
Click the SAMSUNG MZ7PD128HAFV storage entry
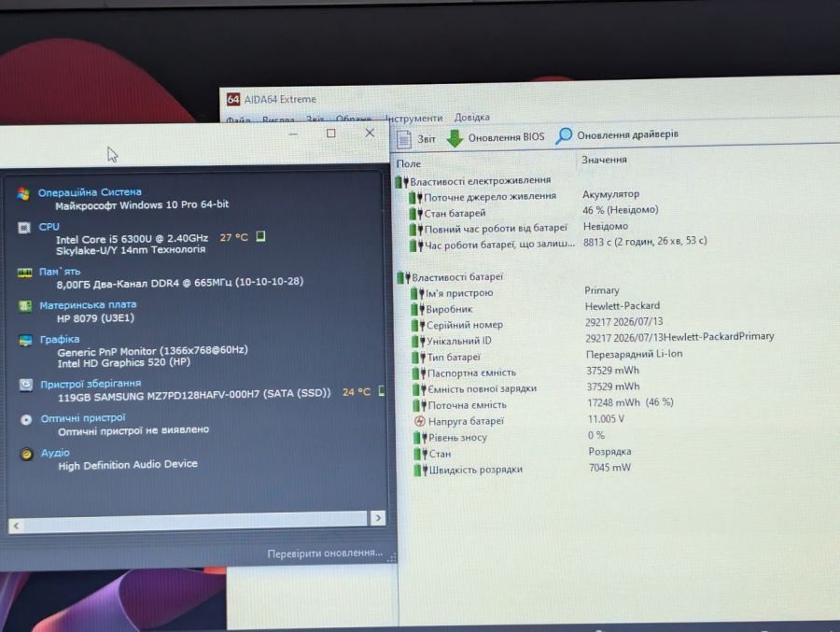[x=194, y=395]
